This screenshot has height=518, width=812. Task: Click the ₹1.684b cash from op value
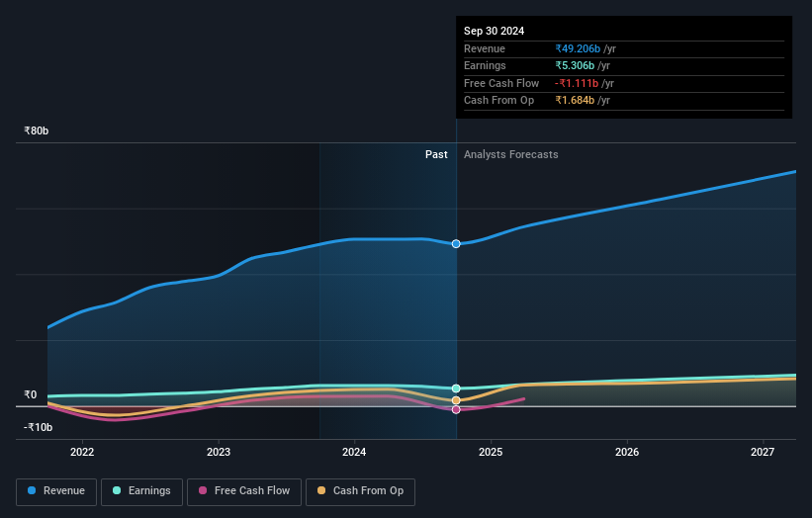pos(575,101)
